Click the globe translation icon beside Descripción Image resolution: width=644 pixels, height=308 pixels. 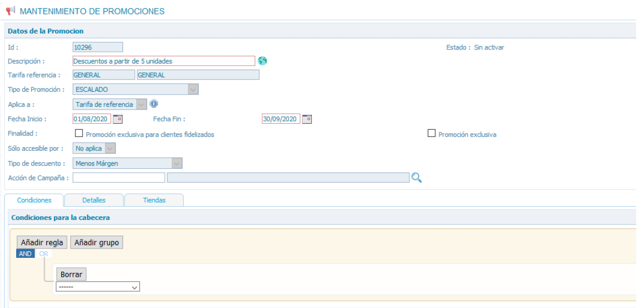[x=262, y=61]
